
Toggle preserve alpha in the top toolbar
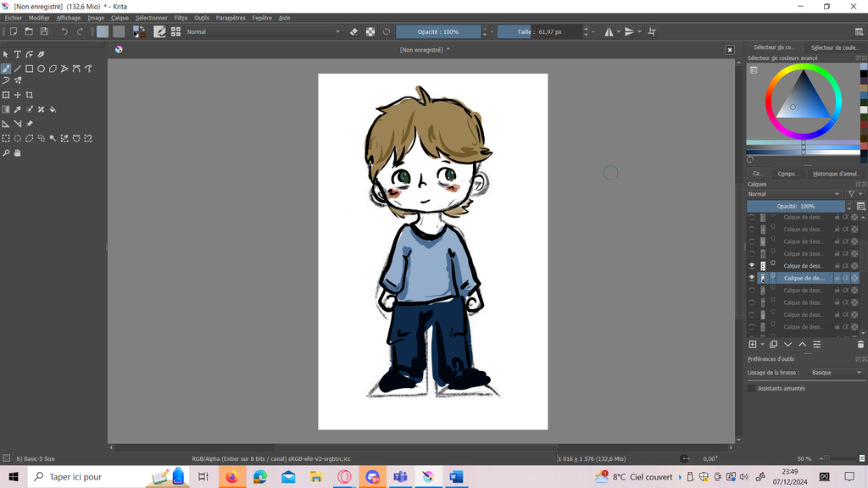click(x=370, y=31)
